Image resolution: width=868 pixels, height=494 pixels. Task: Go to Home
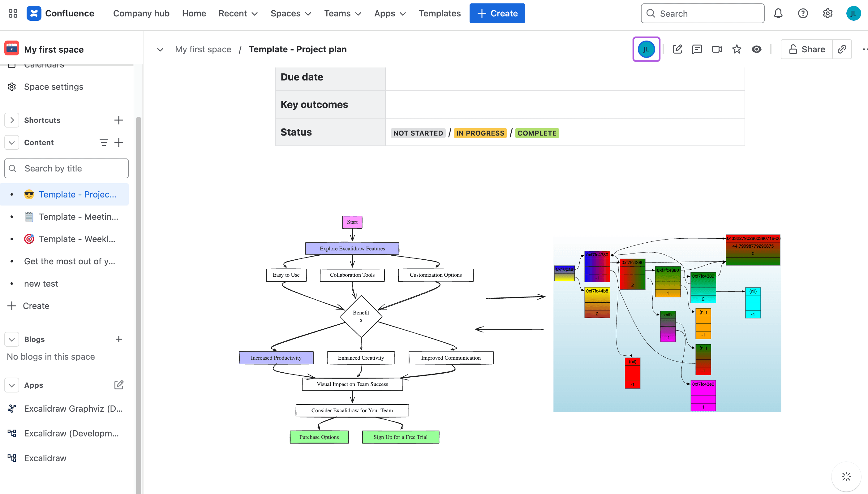point(194,13)
